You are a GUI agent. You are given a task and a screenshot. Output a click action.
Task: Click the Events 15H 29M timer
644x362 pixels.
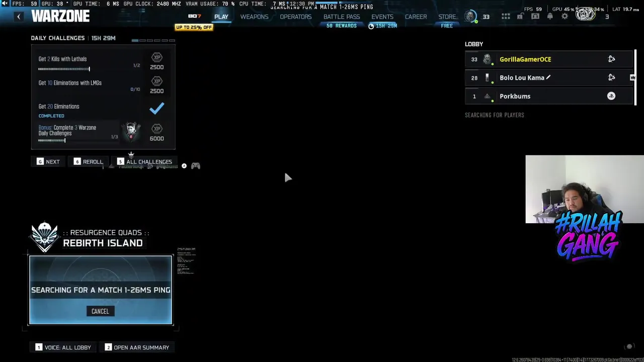[x=383, y=26]
